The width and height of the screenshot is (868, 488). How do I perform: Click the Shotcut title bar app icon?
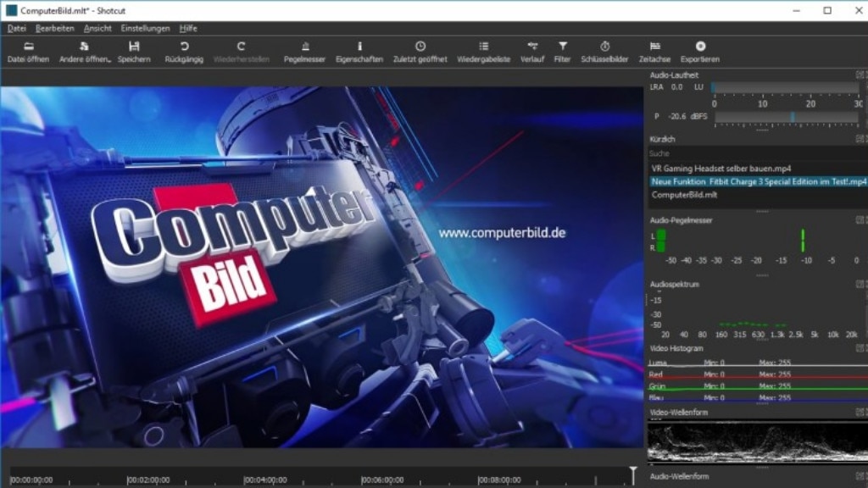coord(11,10)
